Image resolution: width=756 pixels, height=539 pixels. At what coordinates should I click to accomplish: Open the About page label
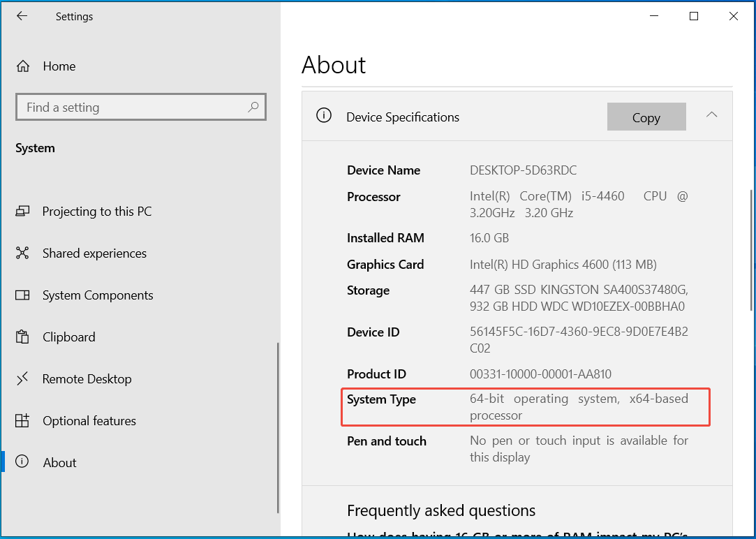(x=60, y=463)
